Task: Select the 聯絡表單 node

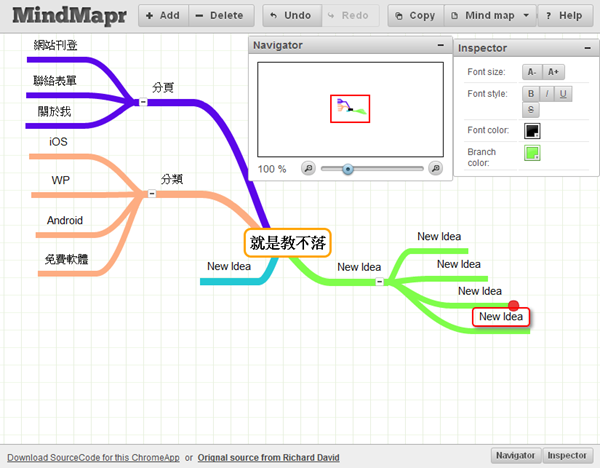Action: pos(55,81)
